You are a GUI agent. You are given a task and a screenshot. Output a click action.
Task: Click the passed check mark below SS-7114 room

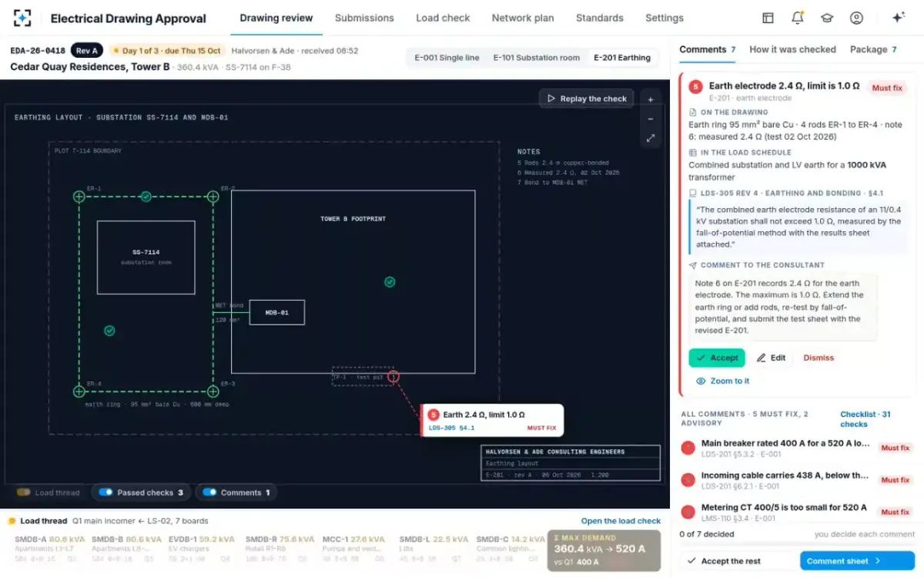(109, 331)
